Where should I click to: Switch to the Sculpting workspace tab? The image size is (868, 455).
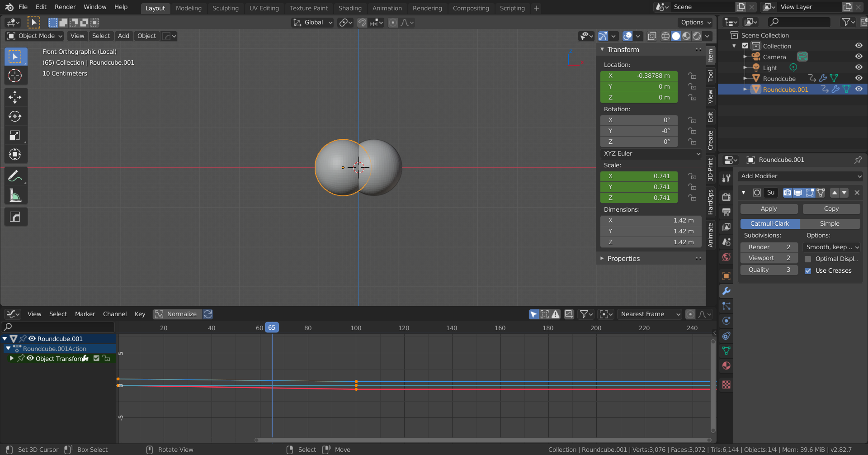click(x=225, y=8)
